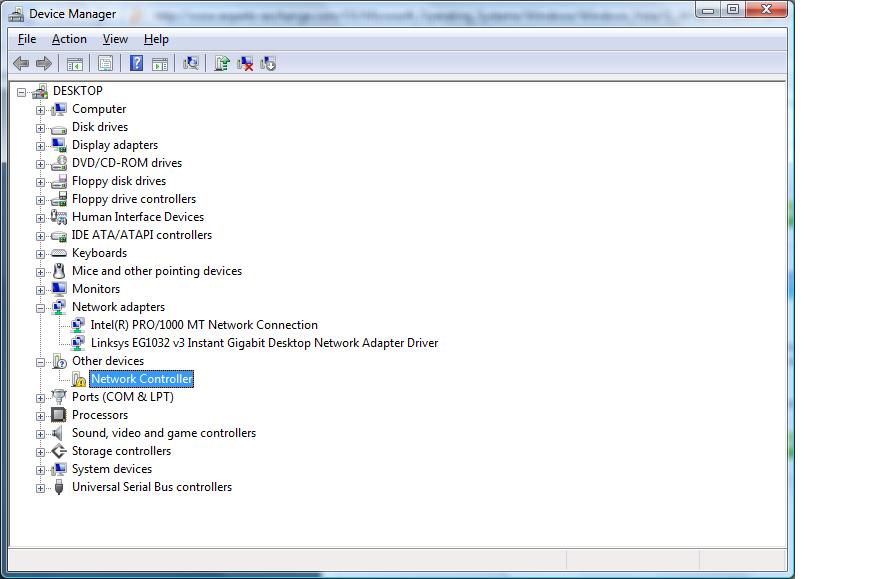
Task: Collapse the Network adapters node
Action: click(40, 307)
